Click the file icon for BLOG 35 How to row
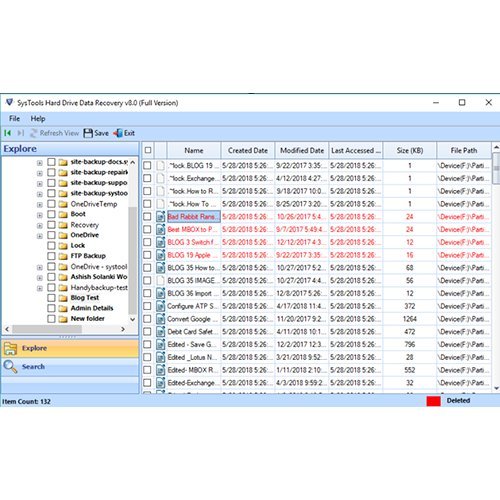The image size is (500, 500). (x=160, y=268)
